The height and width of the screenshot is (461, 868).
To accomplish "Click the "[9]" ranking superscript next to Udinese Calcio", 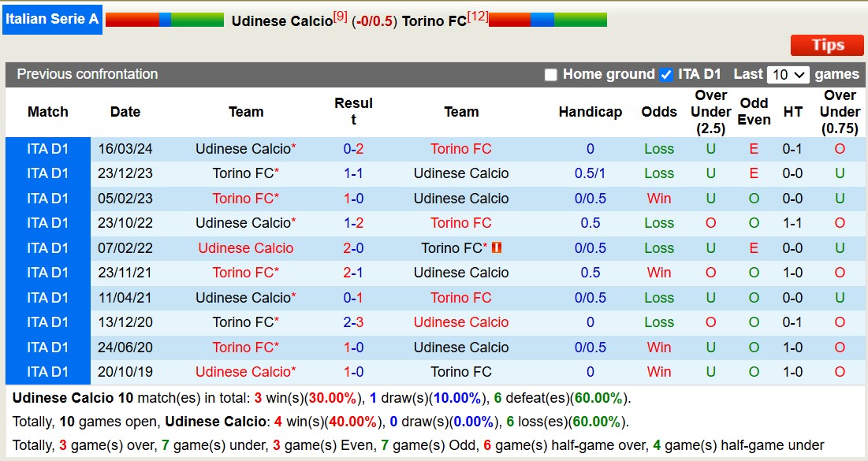I will point(339,17).
